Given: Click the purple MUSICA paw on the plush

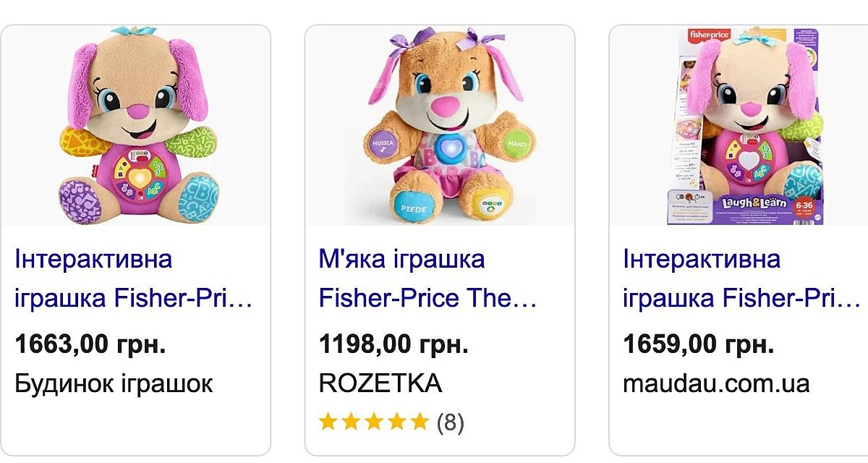Looking at the screenshot, I should click(383, 143).
